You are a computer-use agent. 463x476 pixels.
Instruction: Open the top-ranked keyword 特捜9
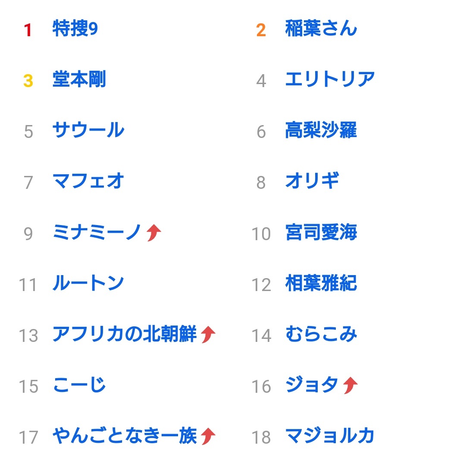tap(75, 28)
